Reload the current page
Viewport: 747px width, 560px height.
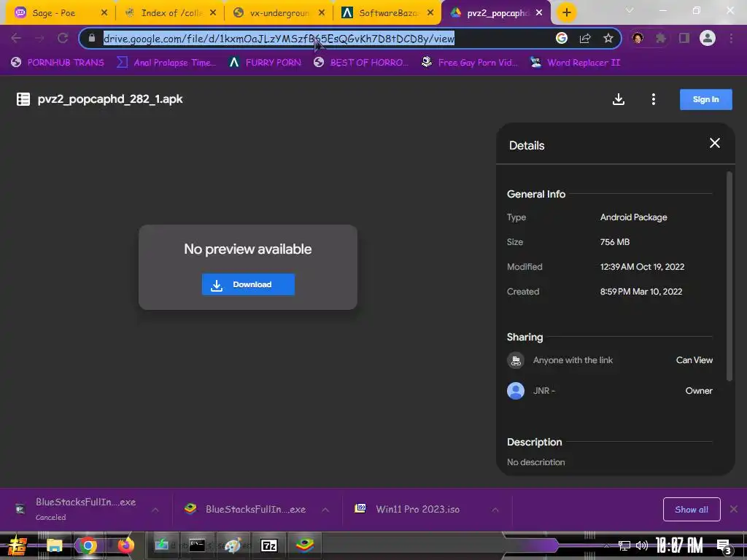point(63,38)
